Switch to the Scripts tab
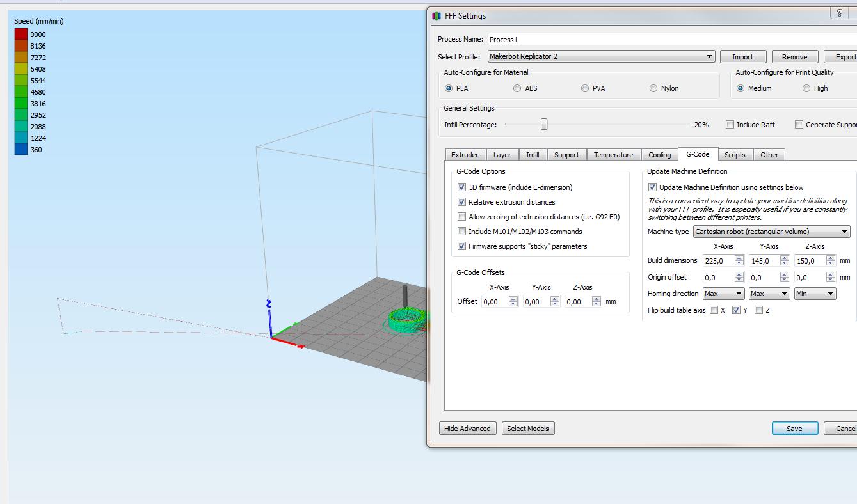This screenshot has width=857, height=504. (735, 155)
